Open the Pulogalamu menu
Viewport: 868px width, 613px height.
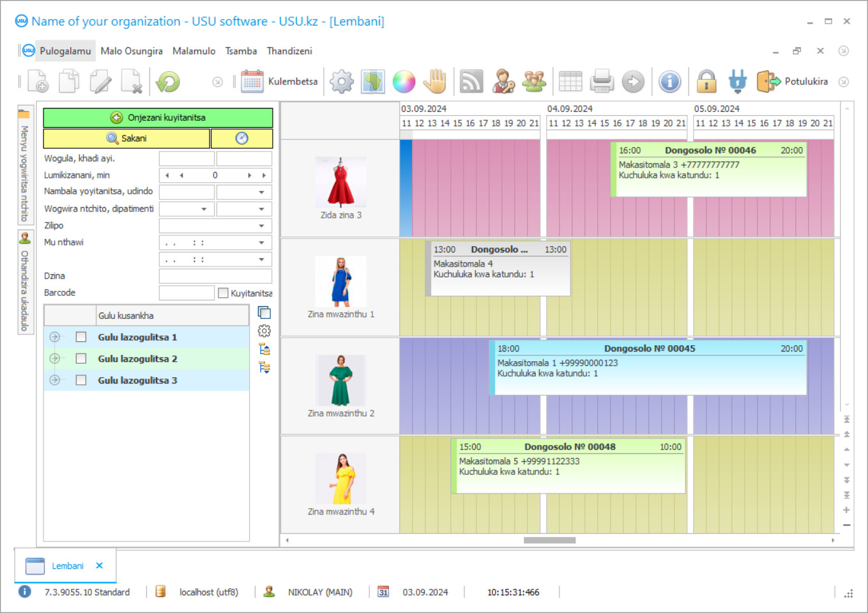pyautogui.click(x=65, y=51)
